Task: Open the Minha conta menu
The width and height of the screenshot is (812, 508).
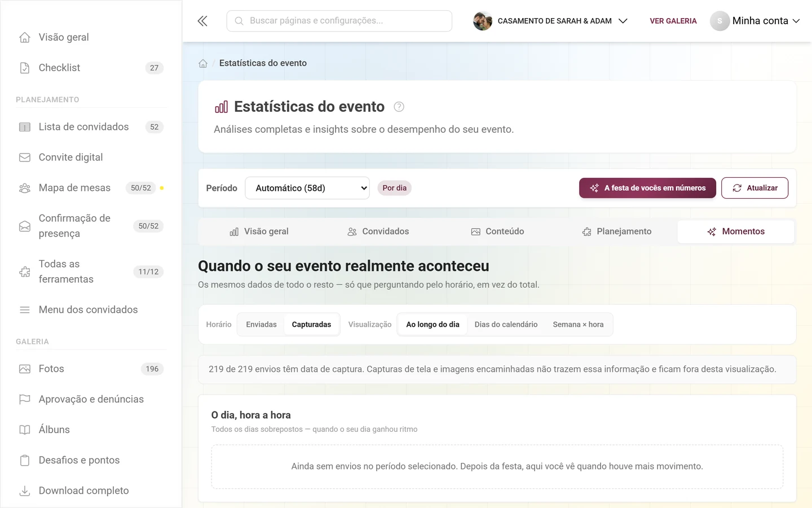Action: click(x=755, y=21)
